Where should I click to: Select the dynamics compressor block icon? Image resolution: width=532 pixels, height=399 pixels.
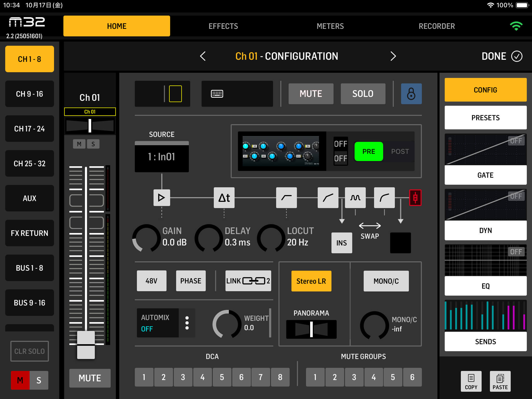(384, 198)
